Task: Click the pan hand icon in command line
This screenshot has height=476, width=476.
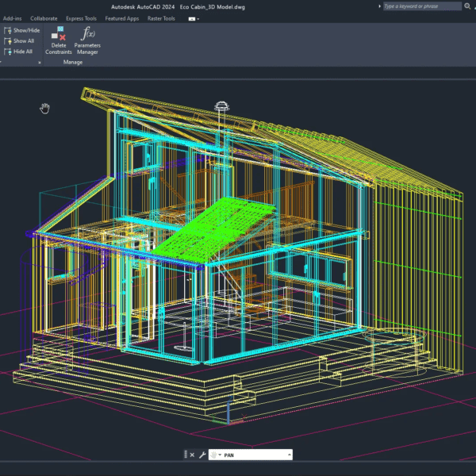Action: pos(213,455)
